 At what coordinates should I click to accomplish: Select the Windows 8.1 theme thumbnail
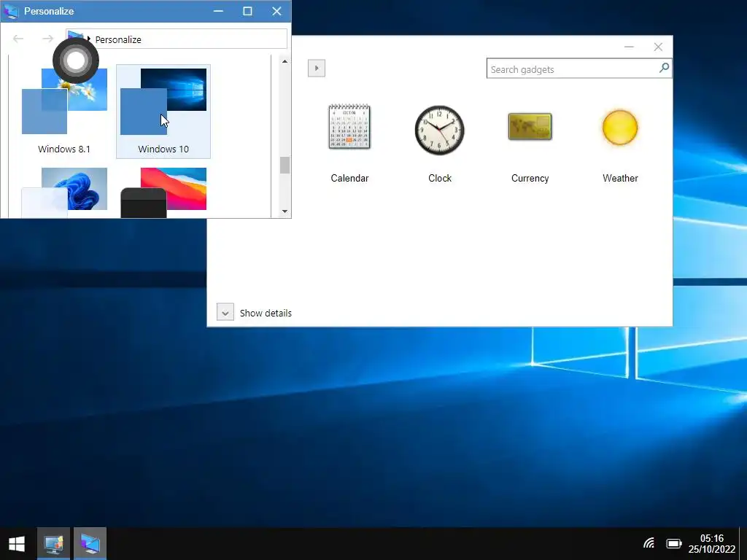pyautogui.click(x=64, y=101)
